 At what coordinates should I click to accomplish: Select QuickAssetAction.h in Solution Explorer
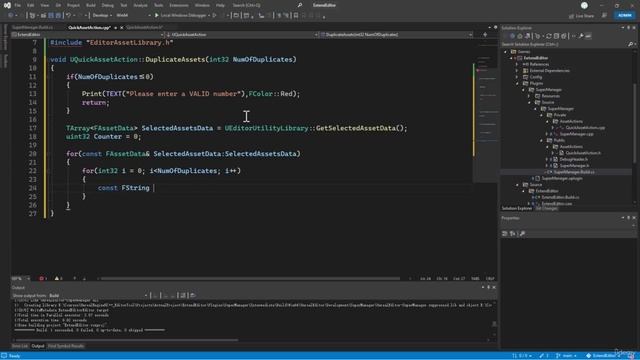click(x=583, y=153)
